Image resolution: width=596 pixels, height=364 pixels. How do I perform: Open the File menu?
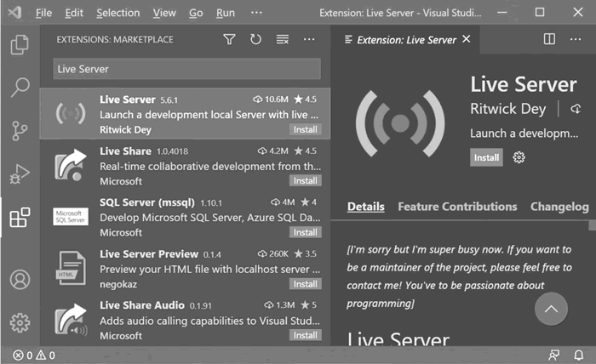coord(43,13)
